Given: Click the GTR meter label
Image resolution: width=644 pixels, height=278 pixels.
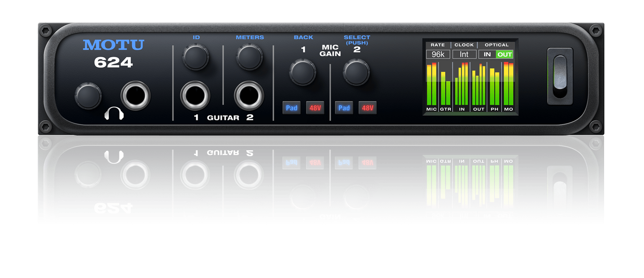Looking at the screenshot, I should pos(446,109).
